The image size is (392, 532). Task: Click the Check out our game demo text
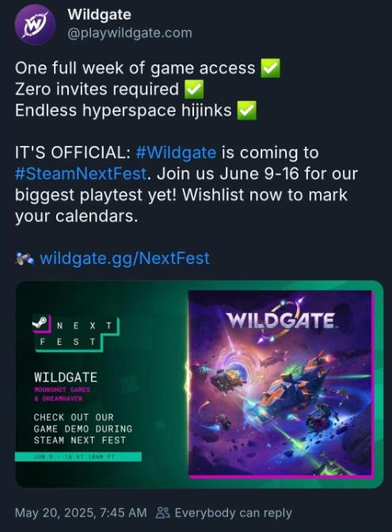pyautogui.click(x=83, y=428)
